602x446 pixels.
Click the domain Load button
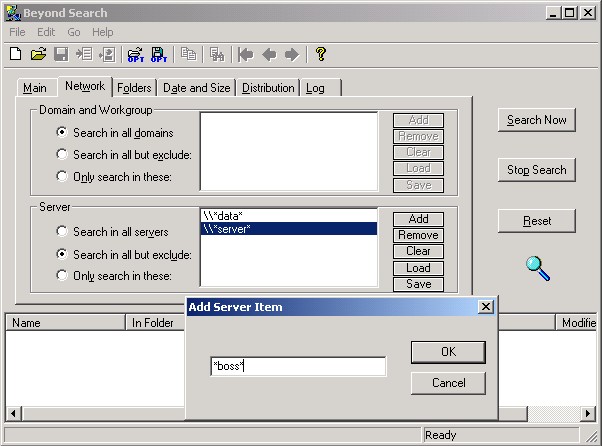[x=418, y=168]
